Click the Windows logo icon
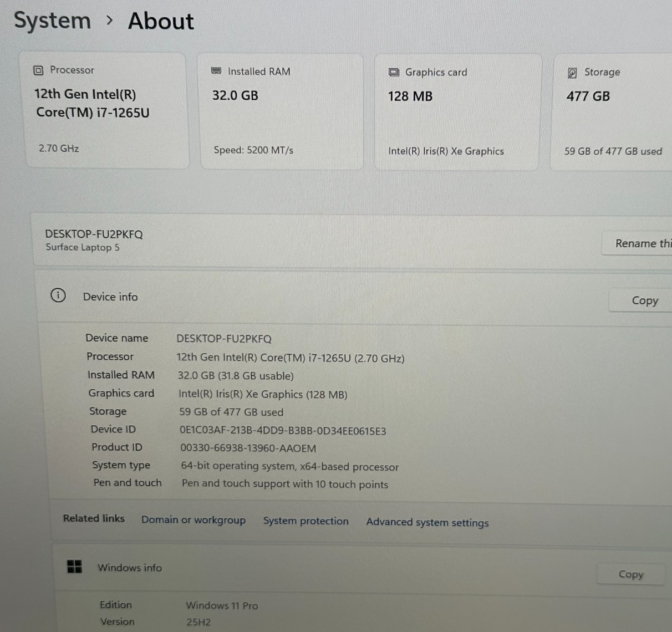672x632 pixels. 74,566
